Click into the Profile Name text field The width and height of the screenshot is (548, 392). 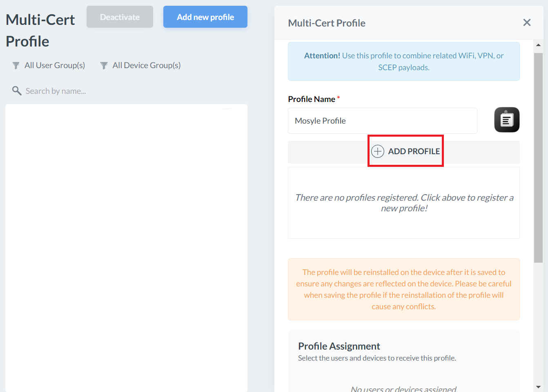pyautogui.click(x=382, y=121)
